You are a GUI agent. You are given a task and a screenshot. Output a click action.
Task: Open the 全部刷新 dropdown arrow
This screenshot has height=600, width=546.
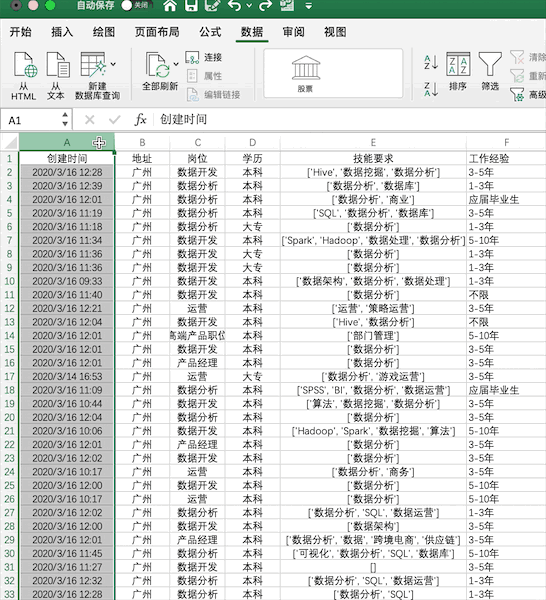(176, 64)
